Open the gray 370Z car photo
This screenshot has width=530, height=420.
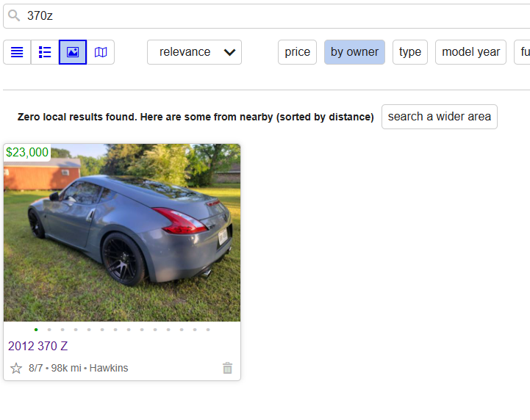(122, 233)
